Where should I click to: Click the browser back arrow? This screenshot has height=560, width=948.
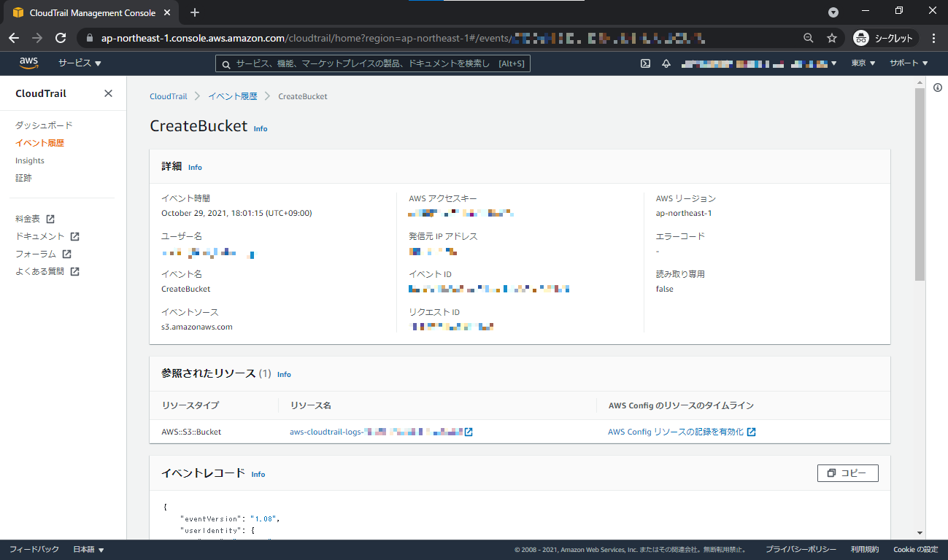coord(14,38)
